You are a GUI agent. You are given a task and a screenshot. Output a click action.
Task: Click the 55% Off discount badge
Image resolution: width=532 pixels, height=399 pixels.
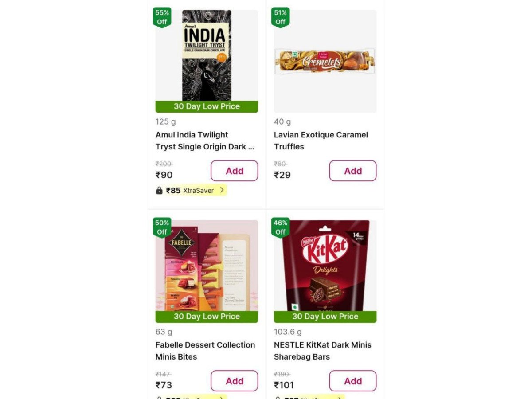(x=162, y=17)
